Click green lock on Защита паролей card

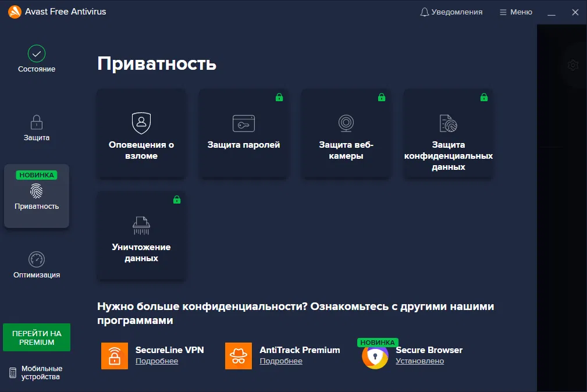tap(279, 97)
